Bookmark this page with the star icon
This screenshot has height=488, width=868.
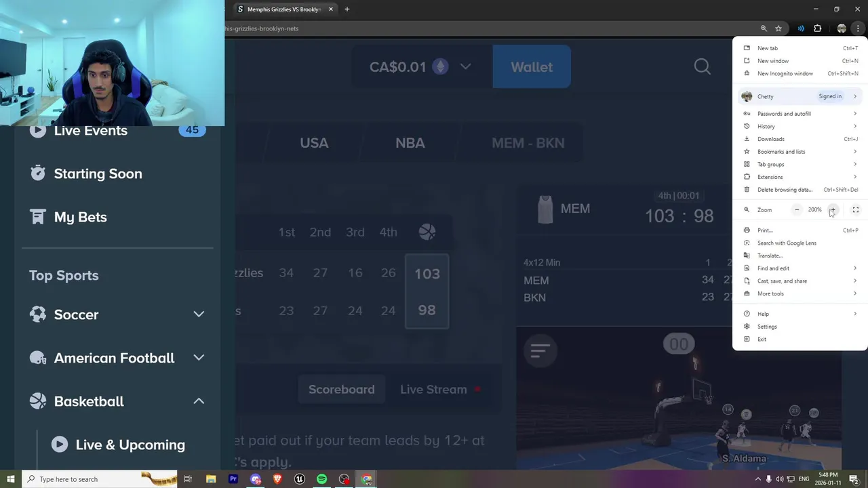778,28
